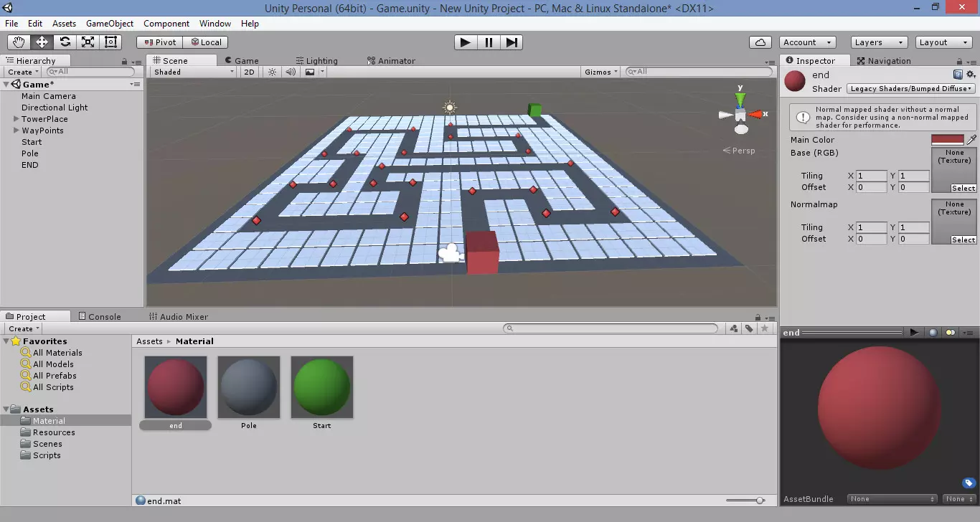The image size is (980, 522).
Task: Toggle 2D scene view mode
Action: pos(249,72)
